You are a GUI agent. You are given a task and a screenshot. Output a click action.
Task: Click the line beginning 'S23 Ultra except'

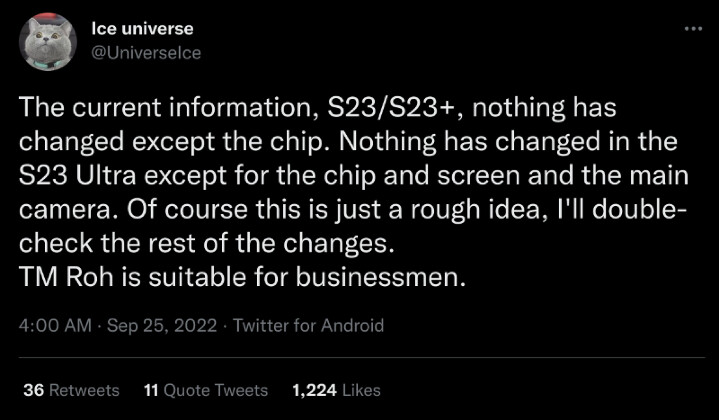coord(354,176)
